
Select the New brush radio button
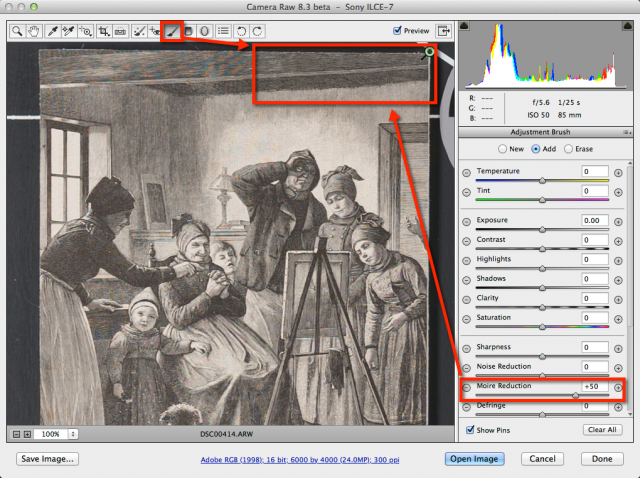(502, 149)
